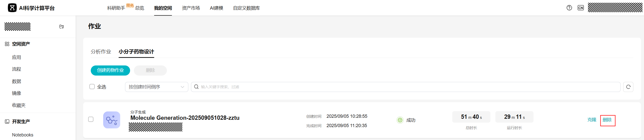This screenshot has height=140, width=644.
Task: Click 克隆 link for the job
Action: pos(592,120)
